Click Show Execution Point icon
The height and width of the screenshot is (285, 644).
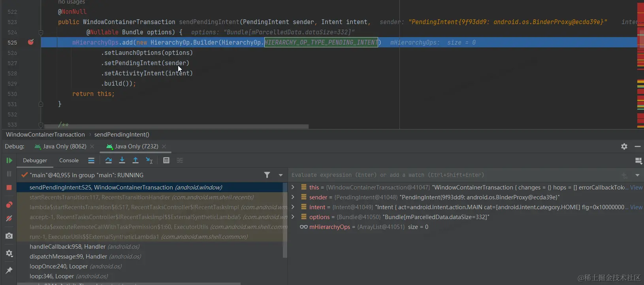[x=91, y=160]
